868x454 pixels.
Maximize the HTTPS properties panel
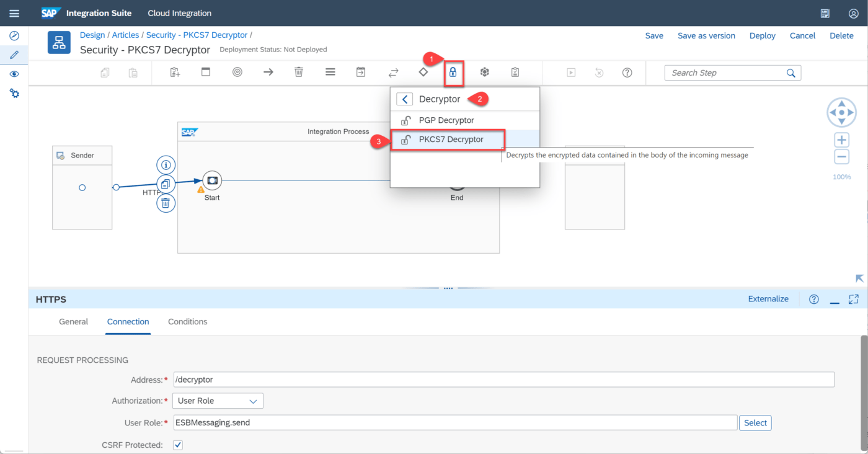click(x=854, y=299)
